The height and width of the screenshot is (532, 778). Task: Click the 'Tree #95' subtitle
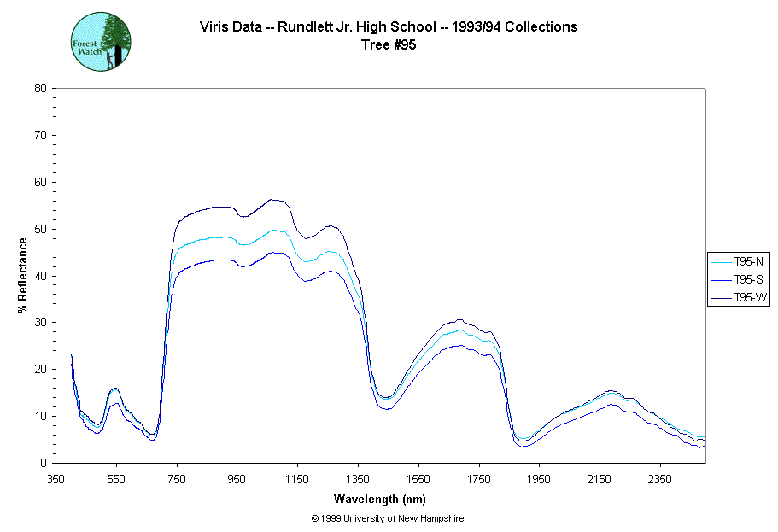[x=389, y=45]
